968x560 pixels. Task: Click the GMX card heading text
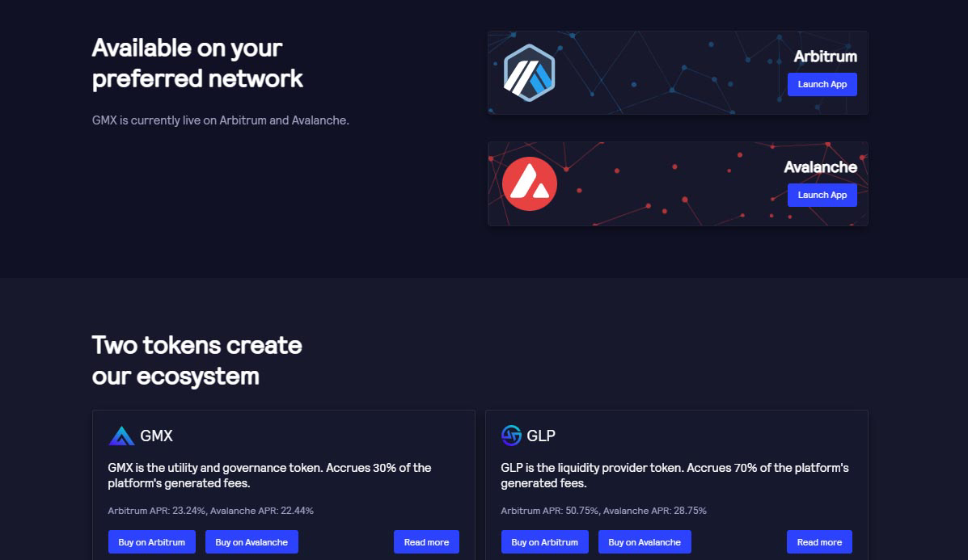(x=156, y=436)
